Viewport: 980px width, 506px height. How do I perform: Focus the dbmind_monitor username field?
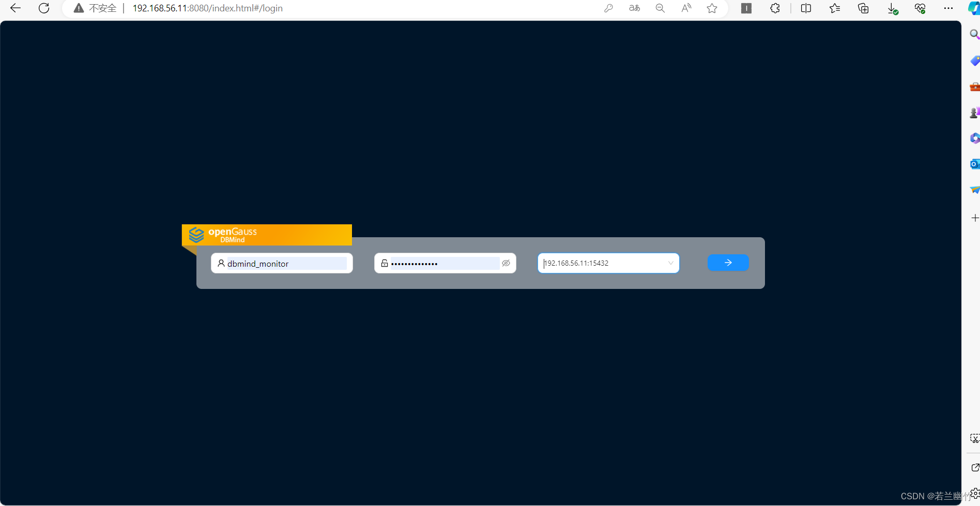click(282, 263)
